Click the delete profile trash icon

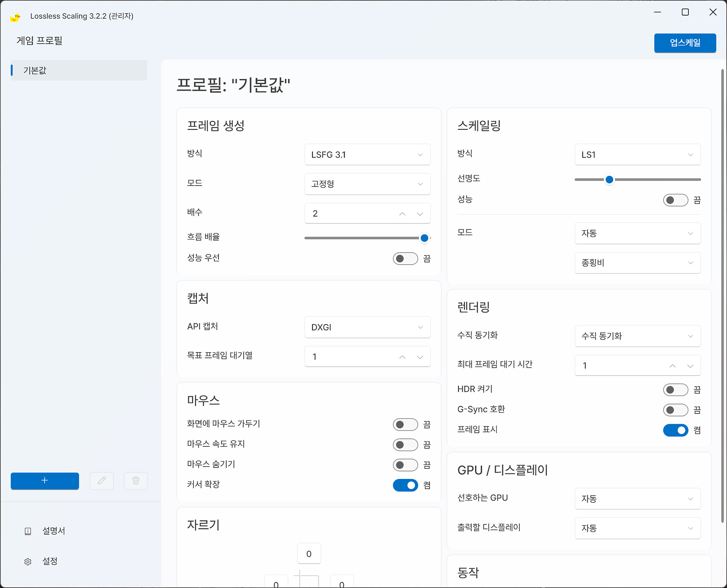(136, 481)
